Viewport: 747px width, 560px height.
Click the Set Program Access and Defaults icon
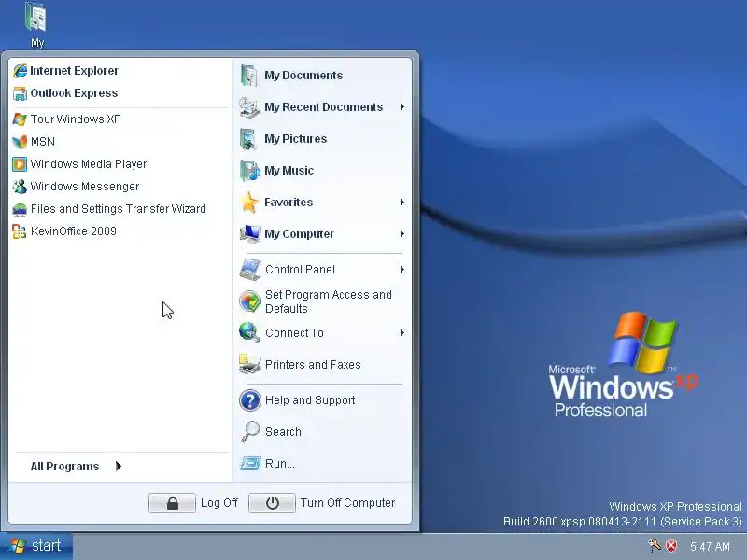249,301
